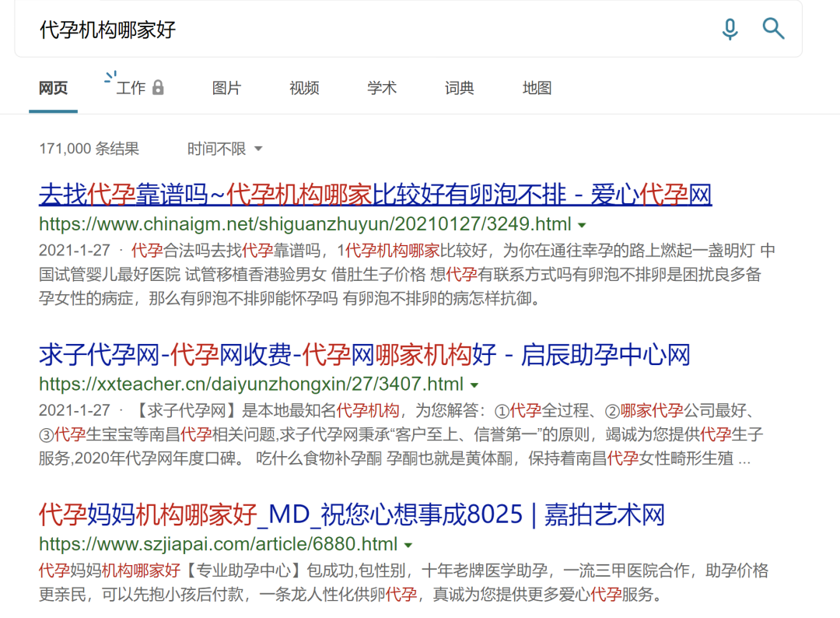This screenshot has width=840, height=618.
Task: Open the 启辰助孕中心网 result title
Action: 364,355
